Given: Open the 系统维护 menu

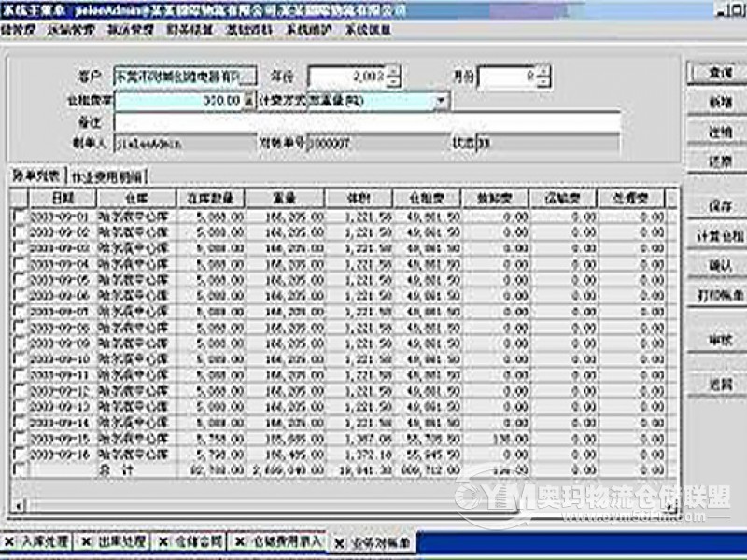Looking at the screenshot, I should tap(308, 30).
